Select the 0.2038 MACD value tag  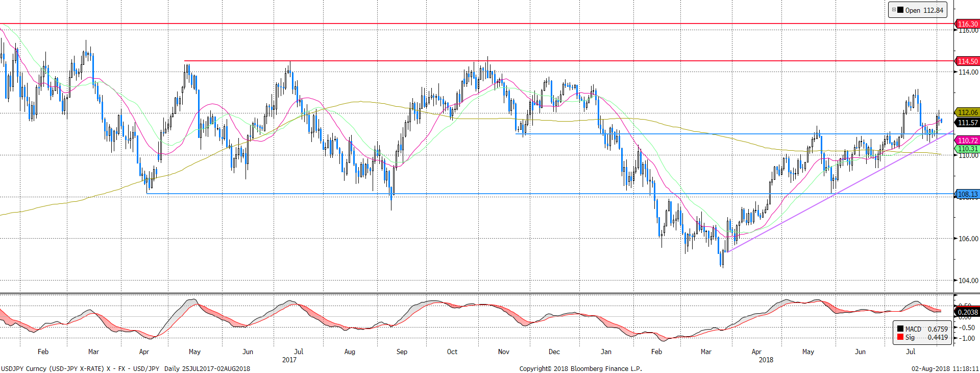[x=967, y=312]
